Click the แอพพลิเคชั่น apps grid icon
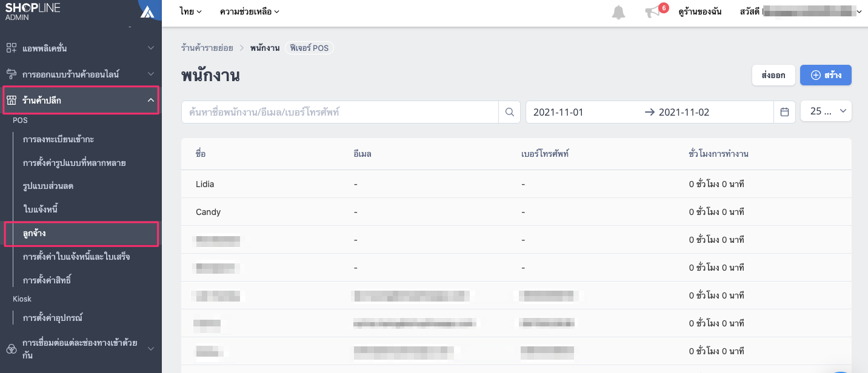The width and height of the screenshot is (868, 373). coord(11,48)
